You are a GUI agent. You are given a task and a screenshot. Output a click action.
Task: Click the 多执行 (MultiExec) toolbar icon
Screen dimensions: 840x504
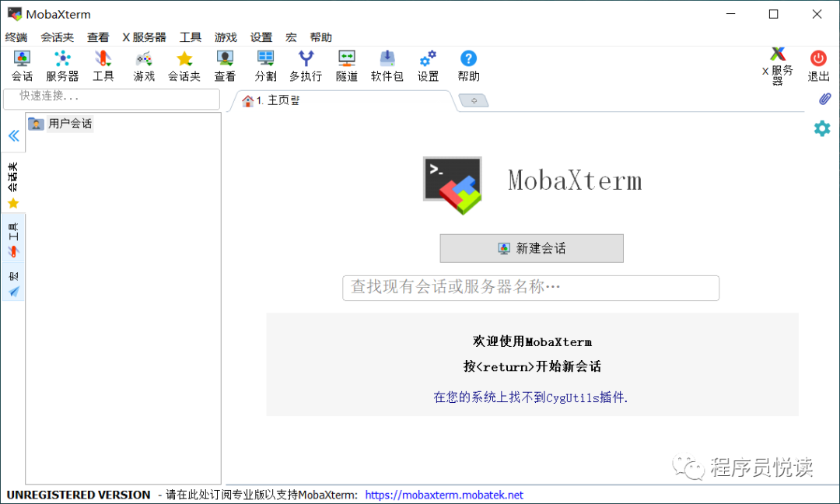(x=306, y=66)
